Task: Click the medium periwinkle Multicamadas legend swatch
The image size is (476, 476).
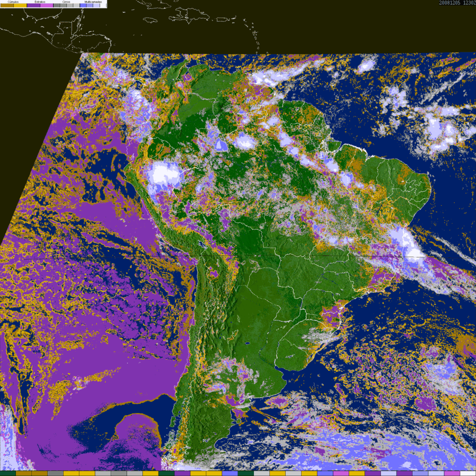Action: coord(89,5)
